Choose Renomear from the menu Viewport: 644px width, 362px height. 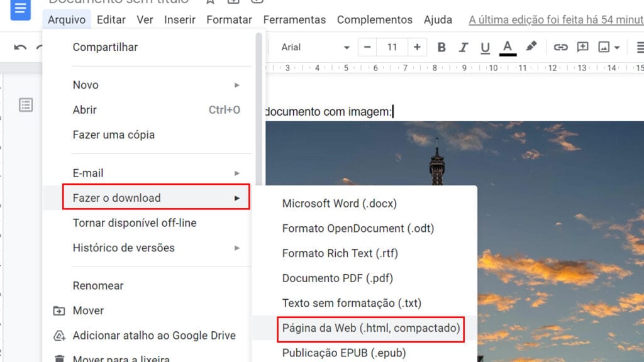pos(148,286)
